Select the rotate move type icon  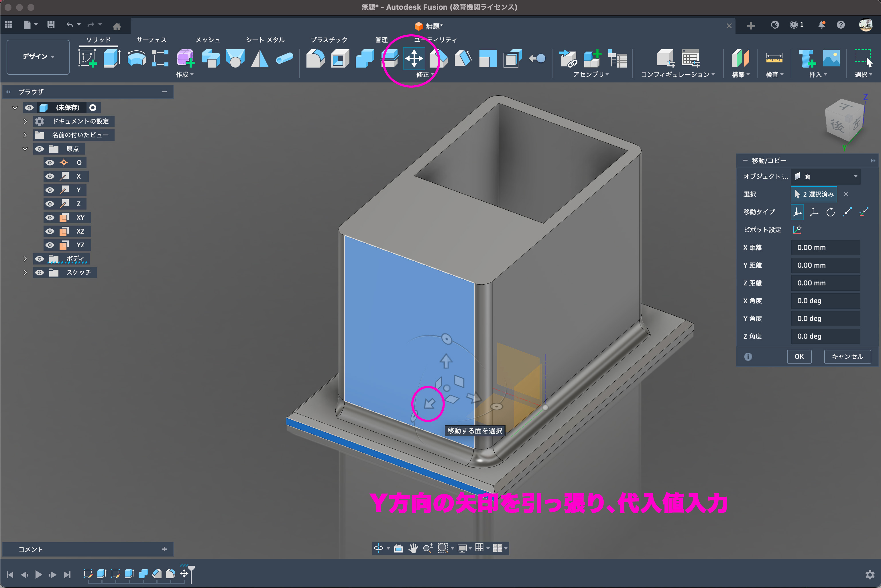click(830, 212)
